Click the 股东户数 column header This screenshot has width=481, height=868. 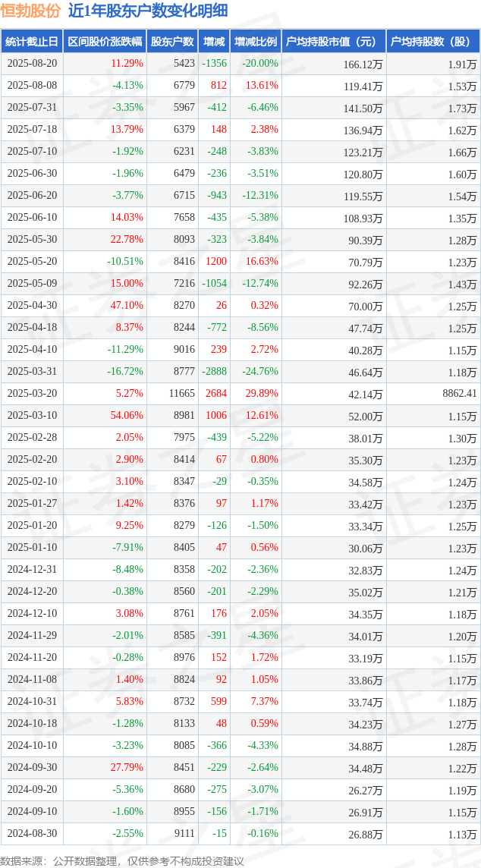pos(172,42)
